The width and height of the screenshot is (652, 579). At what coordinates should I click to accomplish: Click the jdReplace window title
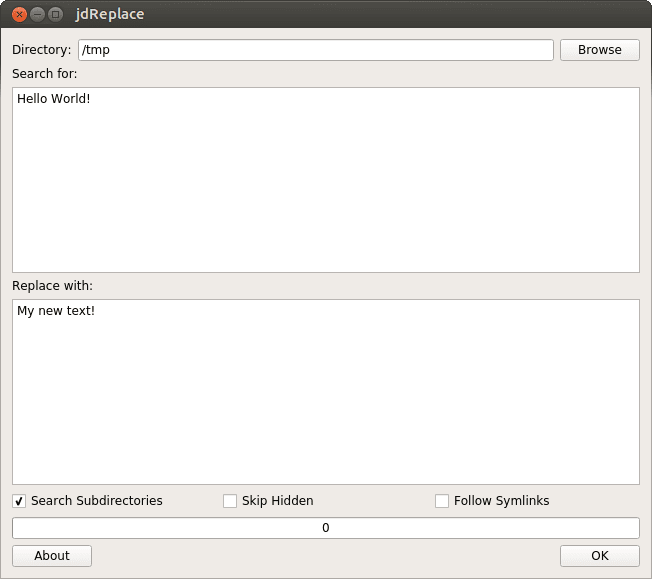click(x=110, y=15)
